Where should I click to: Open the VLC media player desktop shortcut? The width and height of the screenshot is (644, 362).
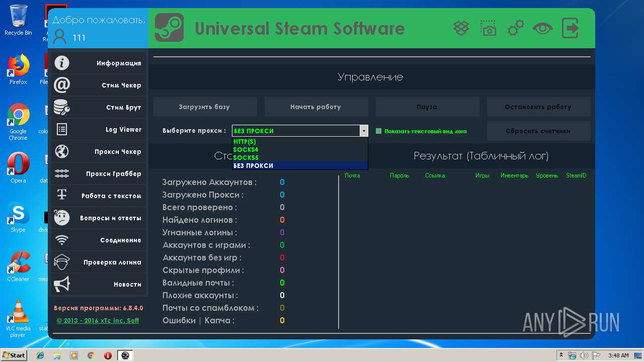pos(18,319)
